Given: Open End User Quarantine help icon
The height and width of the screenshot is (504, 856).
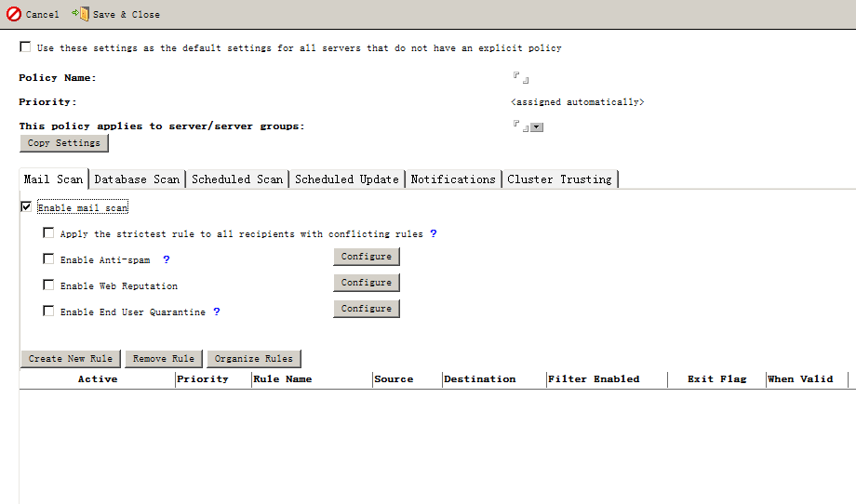Looking at the screenshot, I should 216,312.
